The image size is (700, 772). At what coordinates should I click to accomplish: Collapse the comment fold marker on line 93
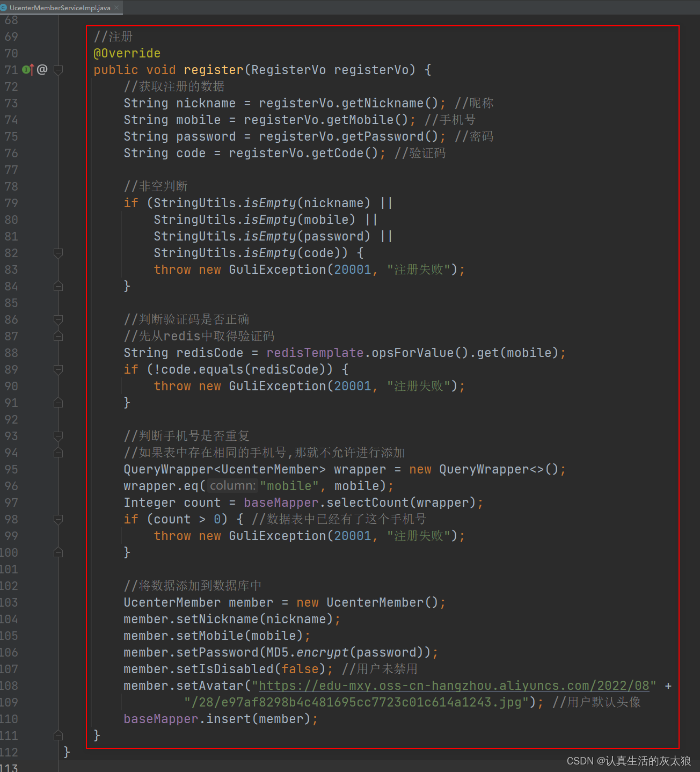59,436
